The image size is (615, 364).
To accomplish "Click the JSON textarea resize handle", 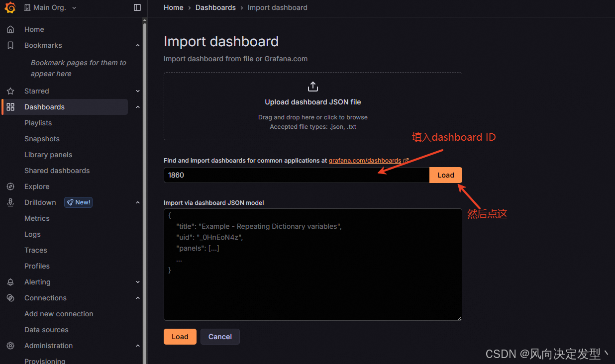I will coord(459,318).
